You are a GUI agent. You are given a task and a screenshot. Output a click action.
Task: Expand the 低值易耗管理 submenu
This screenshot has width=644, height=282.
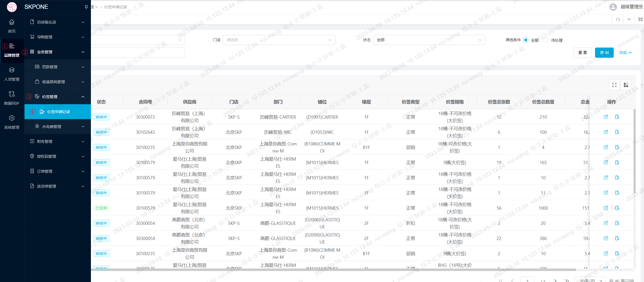(58, 82)
